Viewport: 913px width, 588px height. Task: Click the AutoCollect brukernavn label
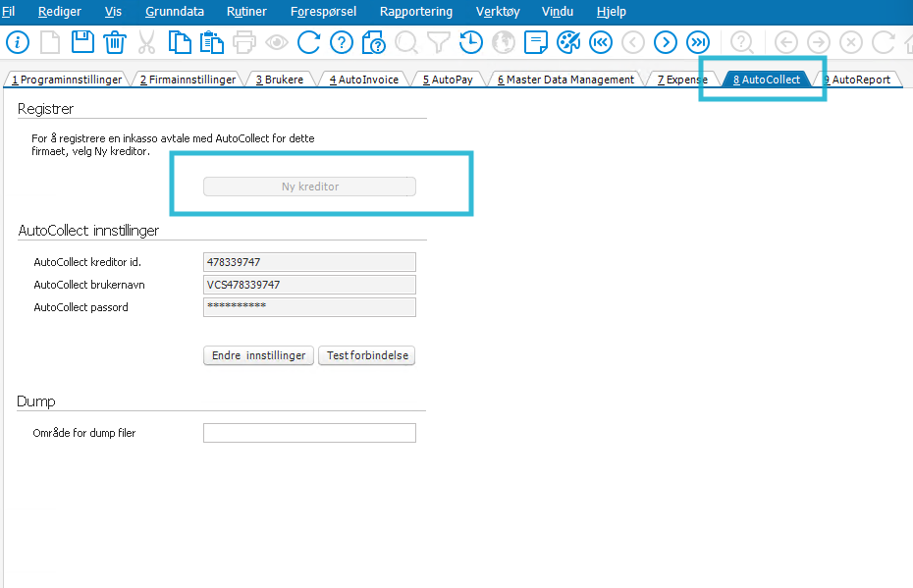[x=89, y=285]
